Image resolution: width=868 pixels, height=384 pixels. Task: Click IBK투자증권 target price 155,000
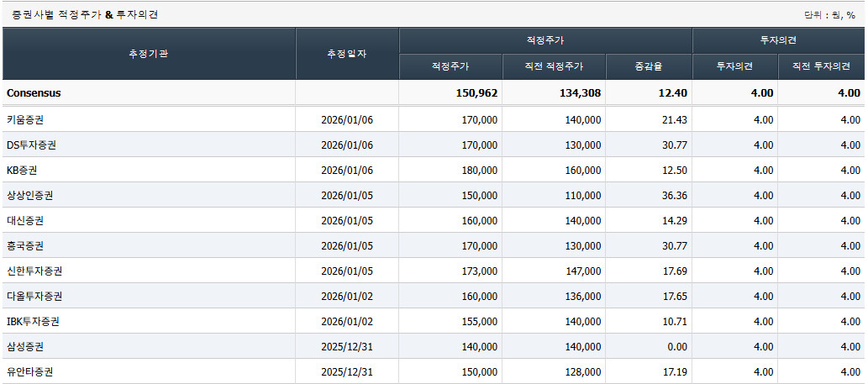pyautogui.click(x=480, y=322)
